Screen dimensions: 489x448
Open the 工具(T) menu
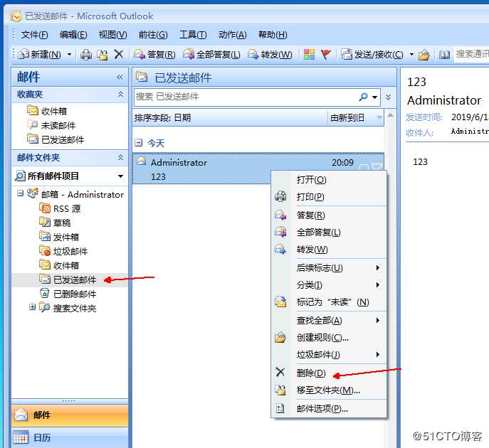(x=193, y=35)
